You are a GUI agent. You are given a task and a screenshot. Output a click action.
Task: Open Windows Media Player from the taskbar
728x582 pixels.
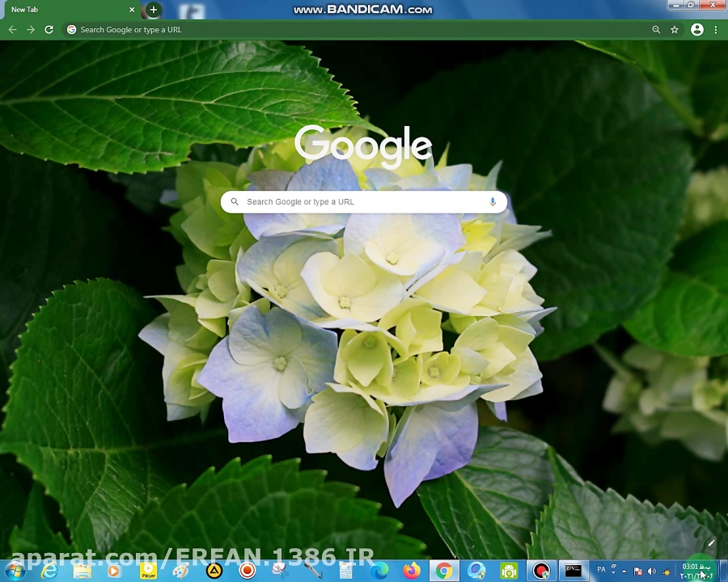[x=114, y=571]
